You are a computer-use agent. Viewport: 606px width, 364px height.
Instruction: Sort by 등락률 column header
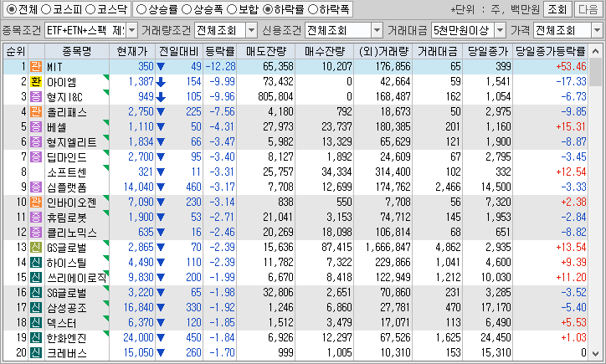click(x=219, y=51)
